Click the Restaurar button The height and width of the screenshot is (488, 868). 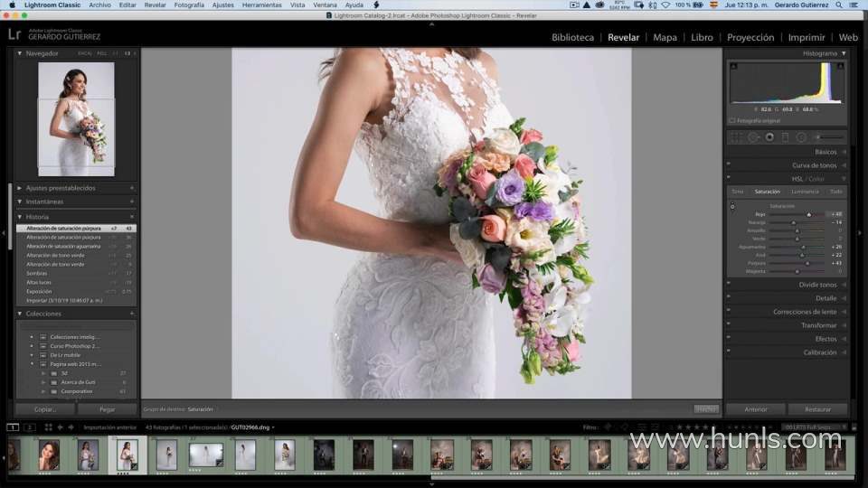pyautogui.click(x=817, y=409)
